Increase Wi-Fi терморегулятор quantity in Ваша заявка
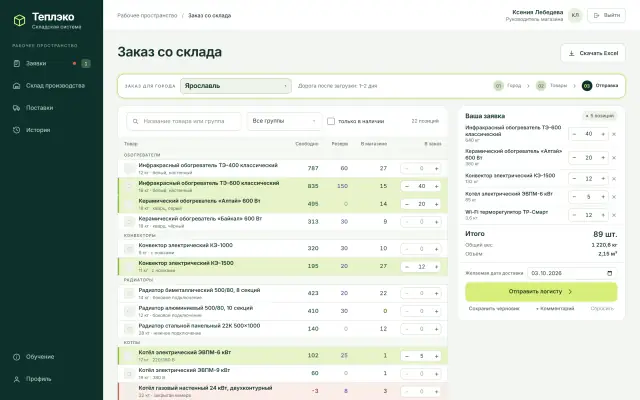640x400 pixels. 603,215
